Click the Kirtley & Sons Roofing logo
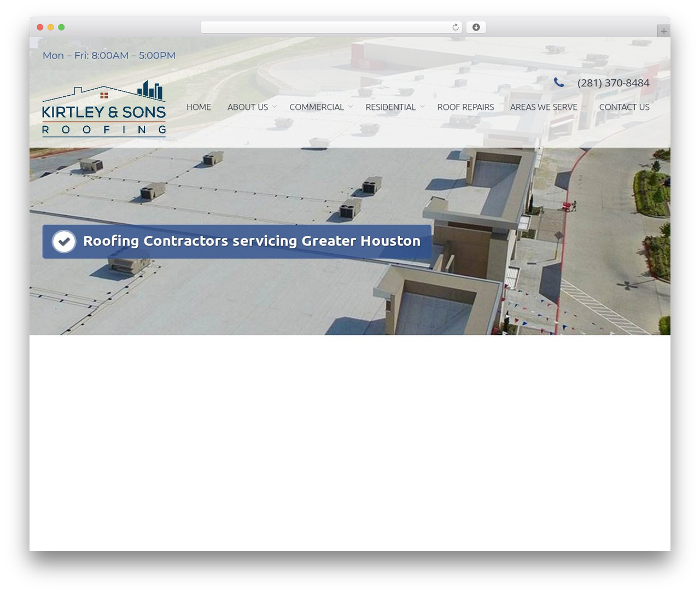 point(104,109)
